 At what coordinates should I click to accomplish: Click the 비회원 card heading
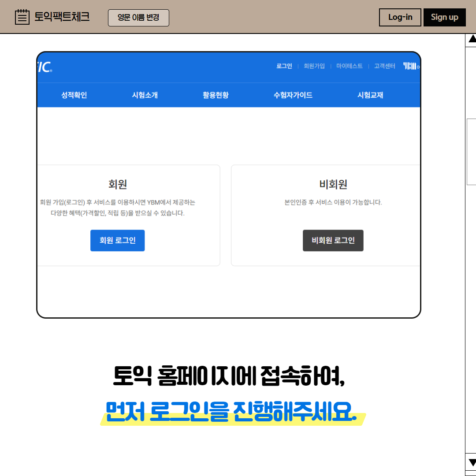(333, 184)
